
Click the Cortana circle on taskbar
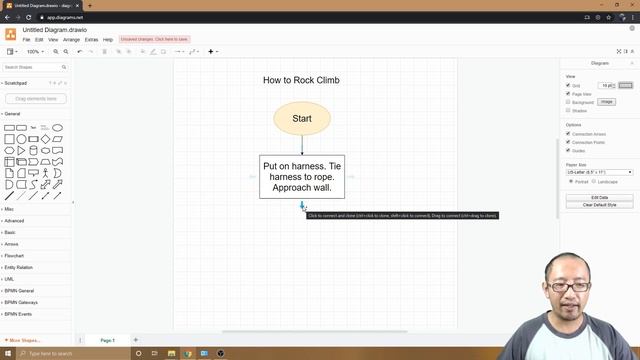[138, 353]
